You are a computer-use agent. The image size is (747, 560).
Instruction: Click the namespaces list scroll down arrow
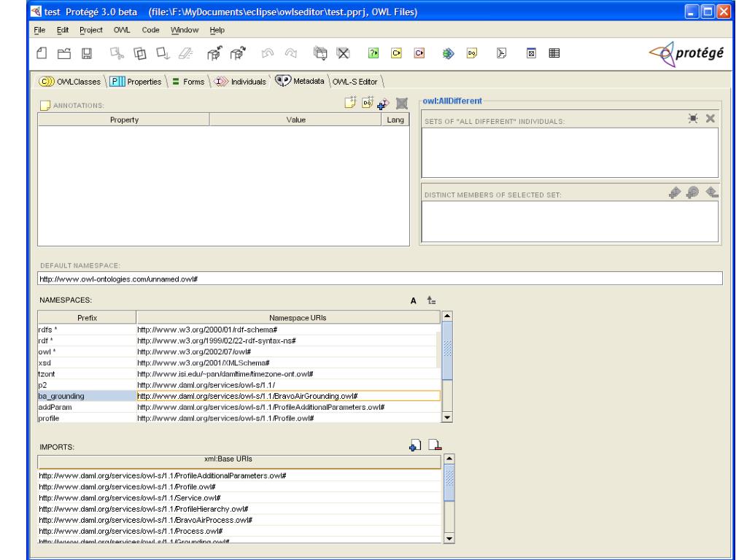(447, 417)
